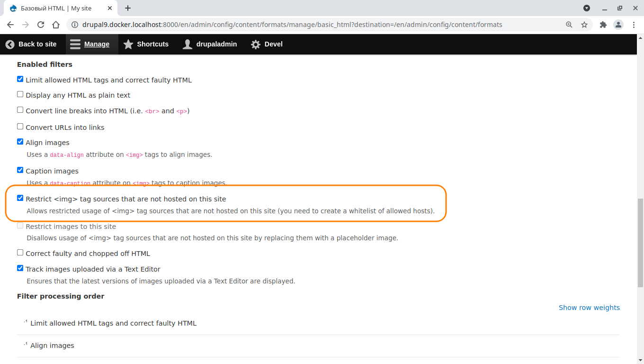
Task: Click the Back to site arrow icon
Action: pyautogui.click(x=10, y=44)
